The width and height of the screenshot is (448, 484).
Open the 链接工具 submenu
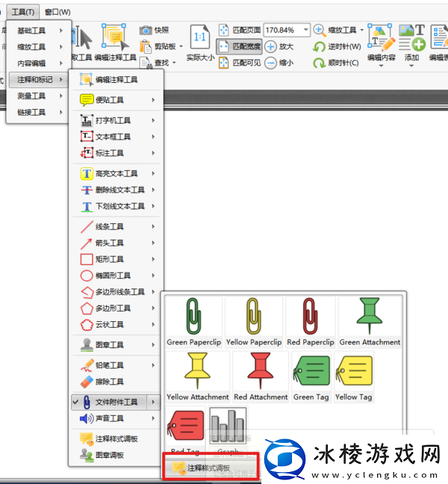click(39, 112)
